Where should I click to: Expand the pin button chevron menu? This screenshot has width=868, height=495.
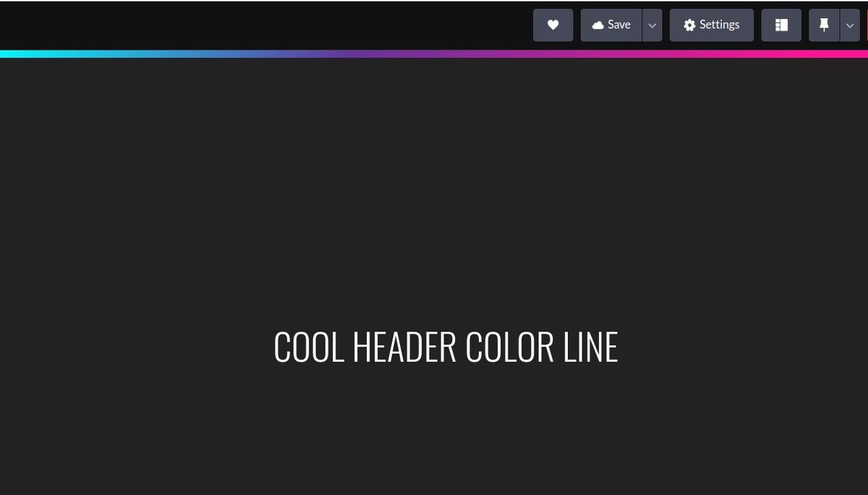tap(850, 25)
